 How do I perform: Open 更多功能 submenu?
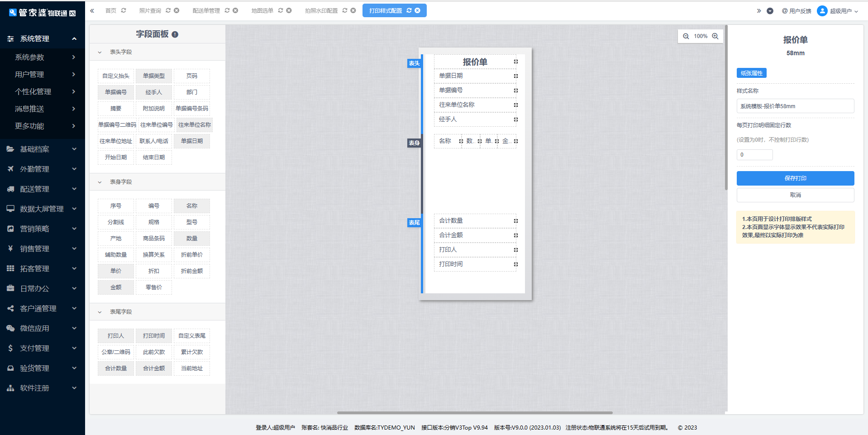[x=43, y=126]
